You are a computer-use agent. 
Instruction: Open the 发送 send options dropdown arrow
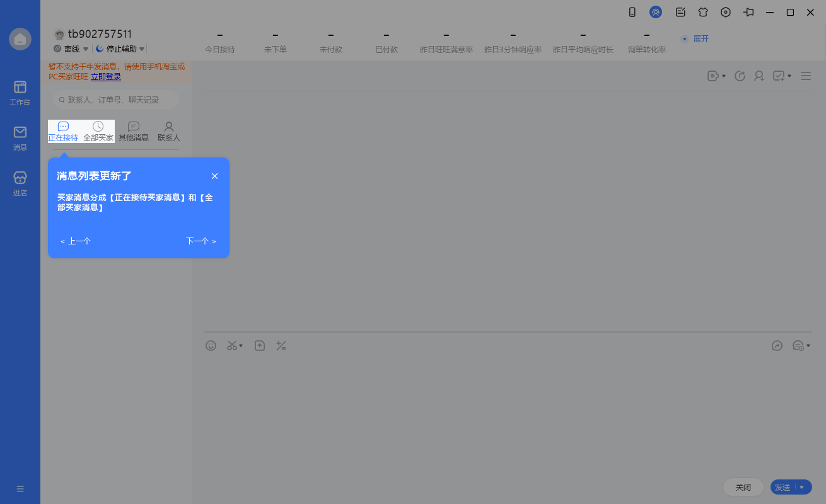pos(802,487)
